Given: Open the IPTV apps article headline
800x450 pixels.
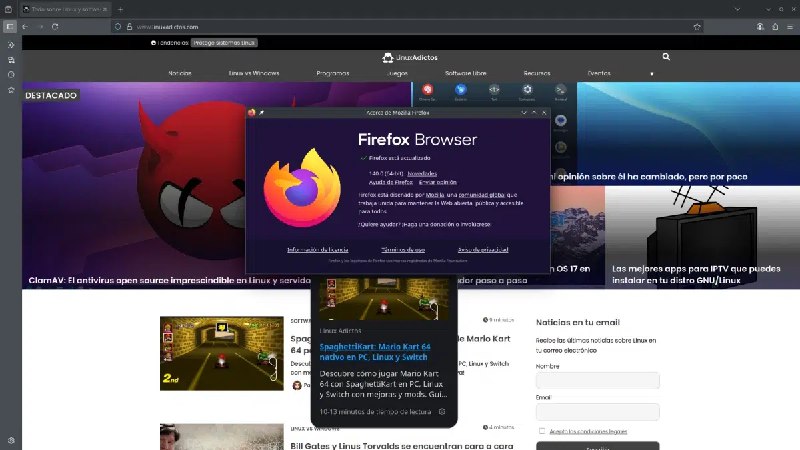Looking at the screenshot, I should coord(696,274).
